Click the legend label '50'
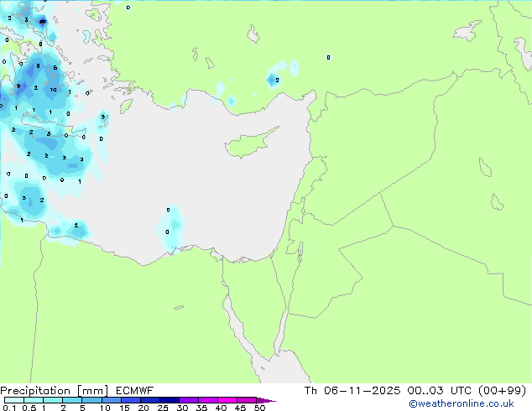Viewport: 532px width, 411px height. click(x=259, y=408)
